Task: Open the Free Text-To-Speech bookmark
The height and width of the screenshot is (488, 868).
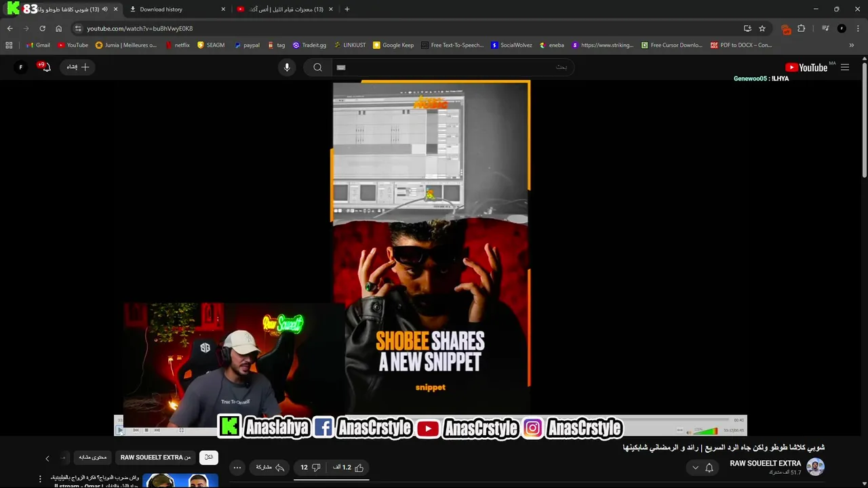Action: click(452, 45)
